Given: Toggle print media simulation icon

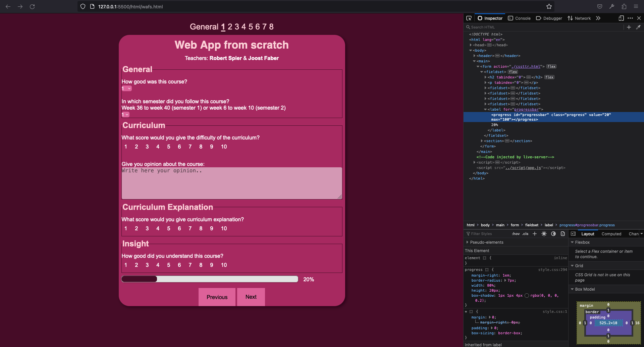Looking at the screenshot, I should point(563,234).
